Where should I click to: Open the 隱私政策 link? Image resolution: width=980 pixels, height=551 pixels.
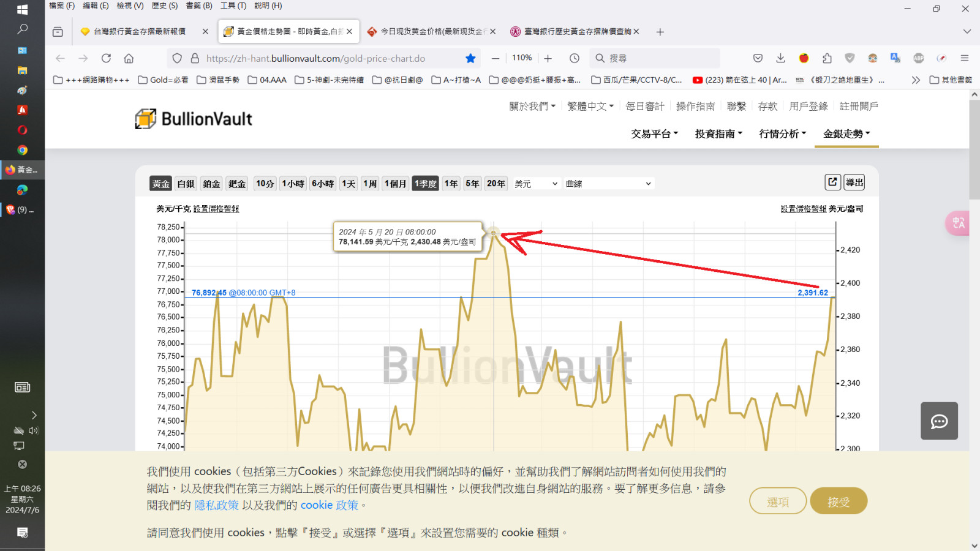216,505
